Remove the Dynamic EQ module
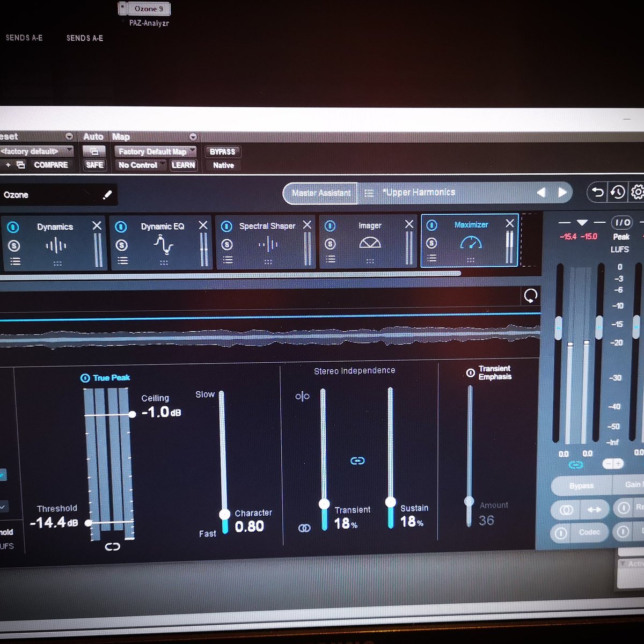 pos(203,225)
